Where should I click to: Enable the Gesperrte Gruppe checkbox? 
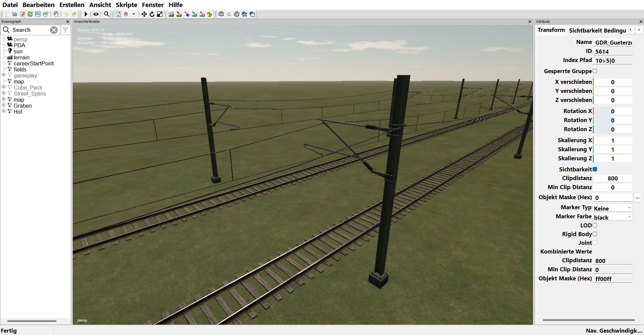[595, 71]
